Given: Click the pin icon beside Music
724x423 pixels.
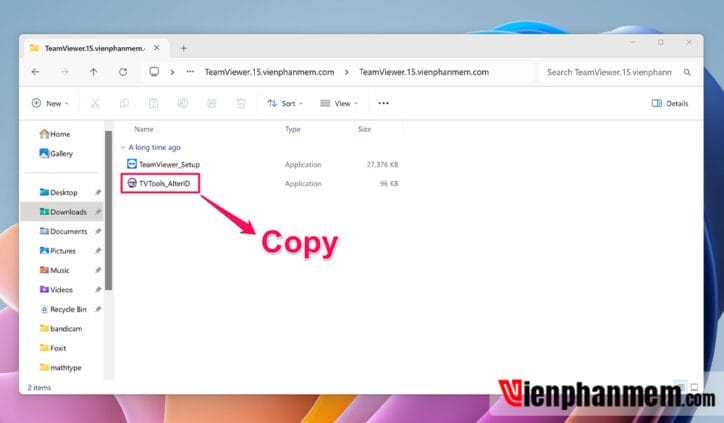Looking at the screenshot, I should [x=98, y=270].
